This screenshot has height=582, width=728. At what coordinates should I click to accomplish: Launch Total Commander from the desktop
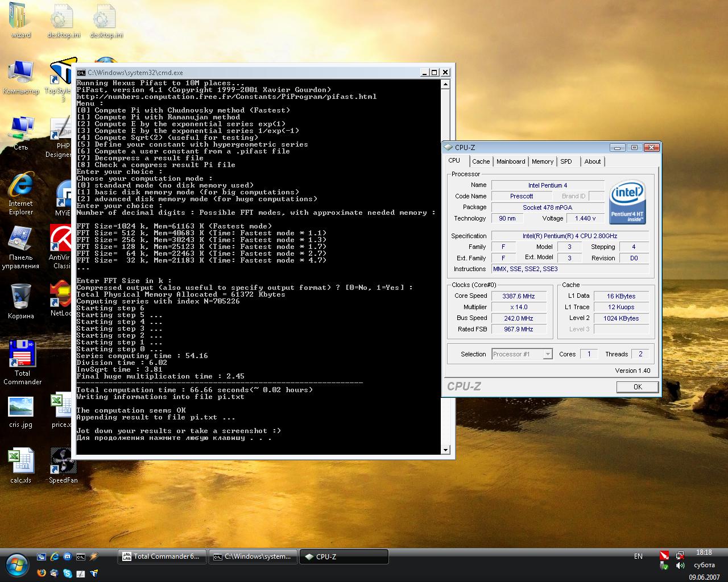tap(22, 362)
